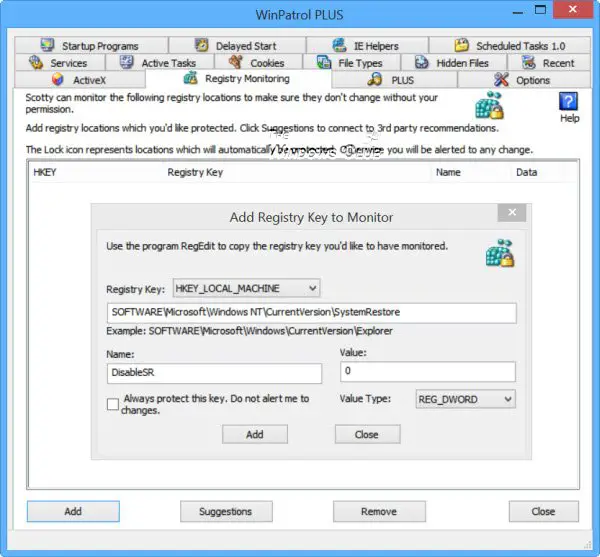Click the IE Helpers tab icon
600x557 pixels.
[x=339, y=45]
